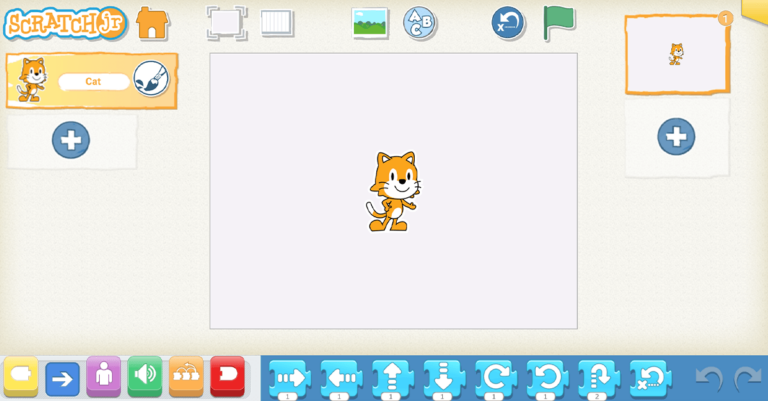This screenshot has width=768, height=401.
Task: Add a new character
Action: coord(71,140)
